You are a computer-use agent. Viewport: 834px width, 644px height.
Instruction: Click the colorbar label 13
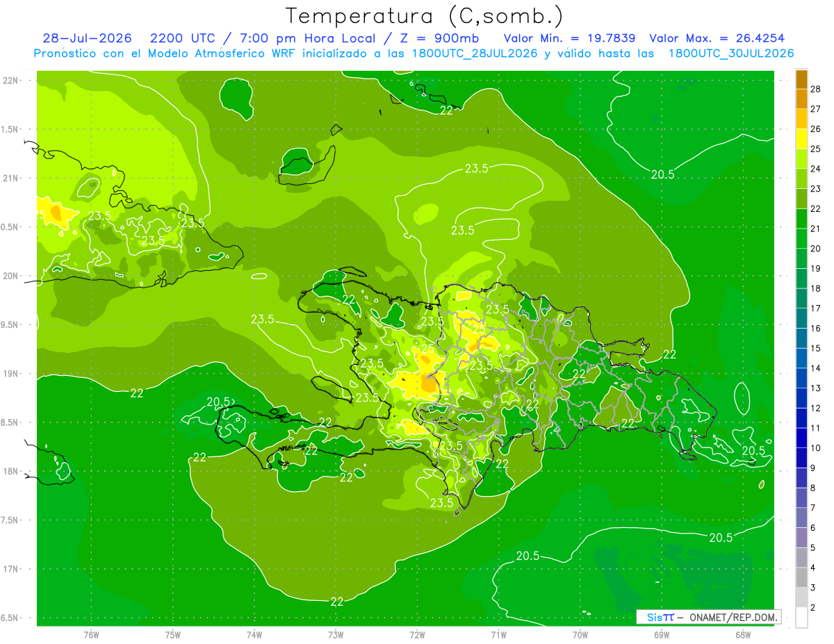click(x=816, y=388)
